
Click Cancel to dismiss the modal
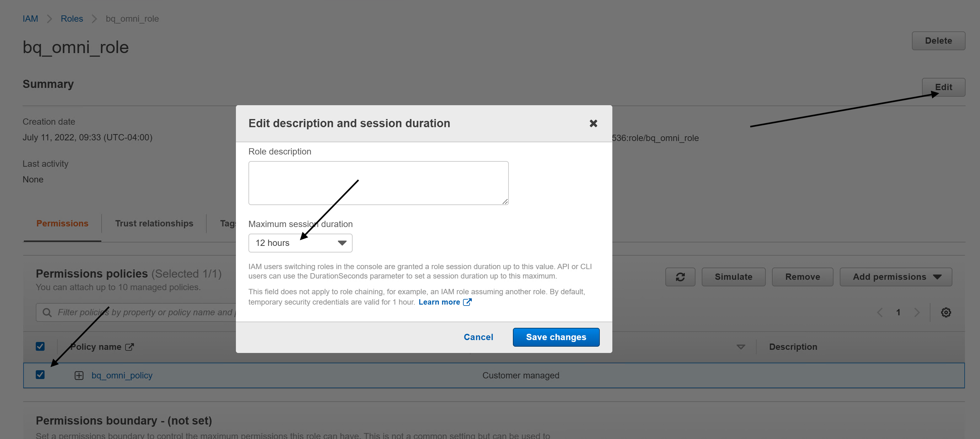(x=478, y=337)
